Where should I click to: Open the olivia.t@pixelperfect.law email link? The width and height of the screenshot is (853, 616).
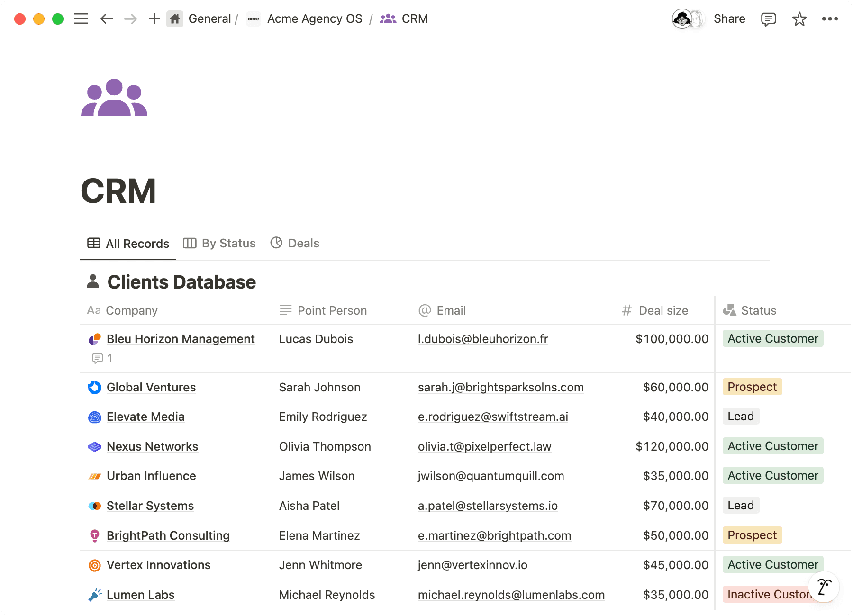[x=484, y=446]
